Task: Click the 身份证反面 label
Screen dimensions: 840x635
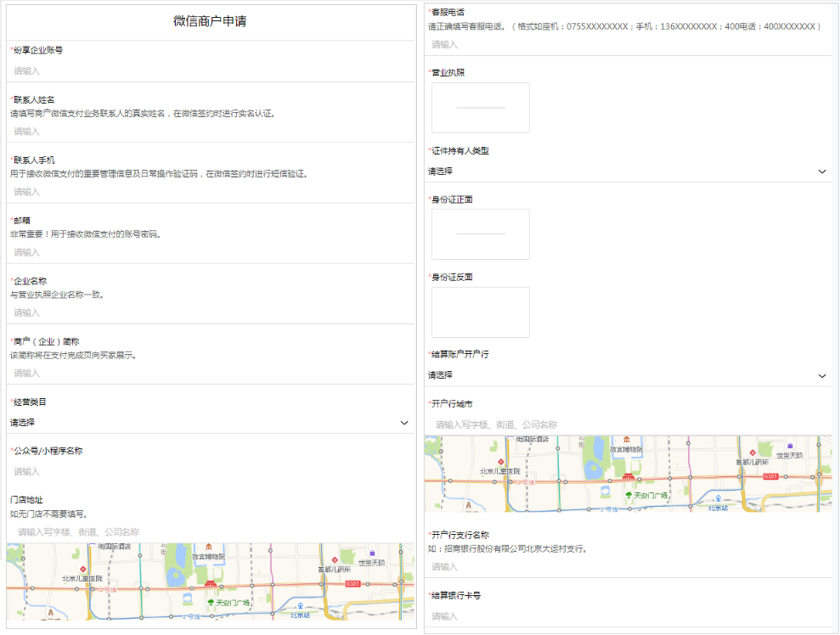Action: coord(452,278)
